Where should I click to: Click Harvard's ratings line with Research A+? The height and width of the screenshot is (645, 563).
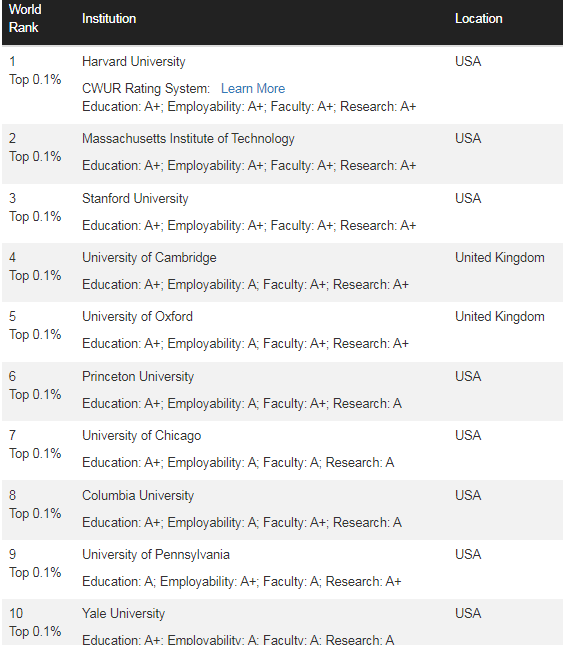[x=249, y=107]
